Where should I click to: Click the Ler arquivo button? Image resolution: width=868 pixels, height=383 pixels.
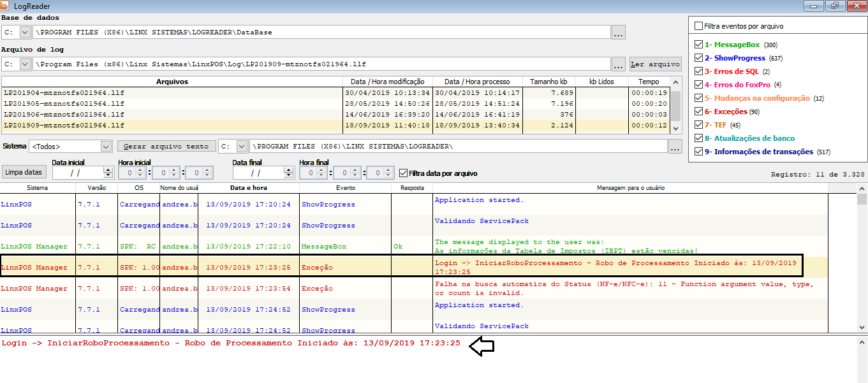point(655,64)
